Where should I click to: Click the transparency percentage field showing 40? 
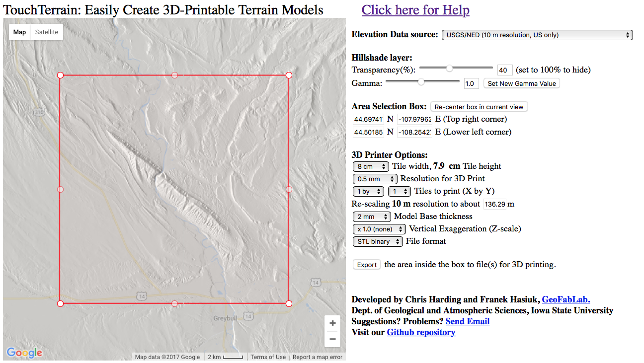click(x=505, y=70)
